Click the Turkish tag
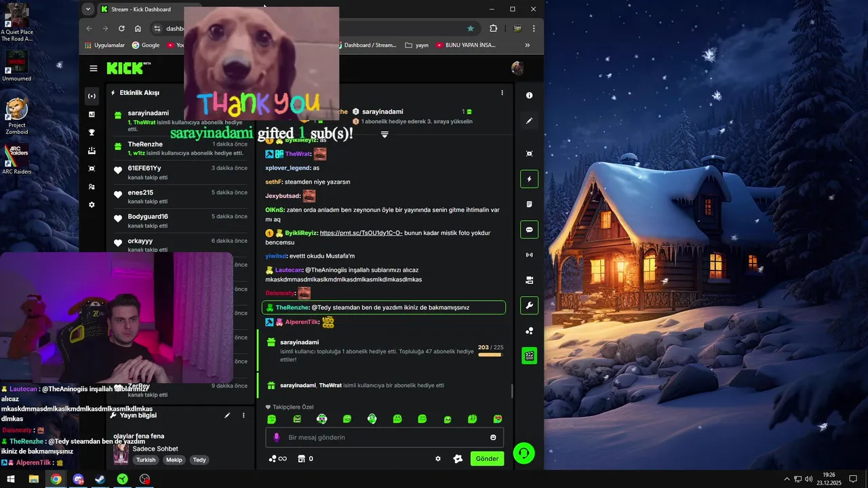Viewport: 868px width, 488px height. [146, 460]
